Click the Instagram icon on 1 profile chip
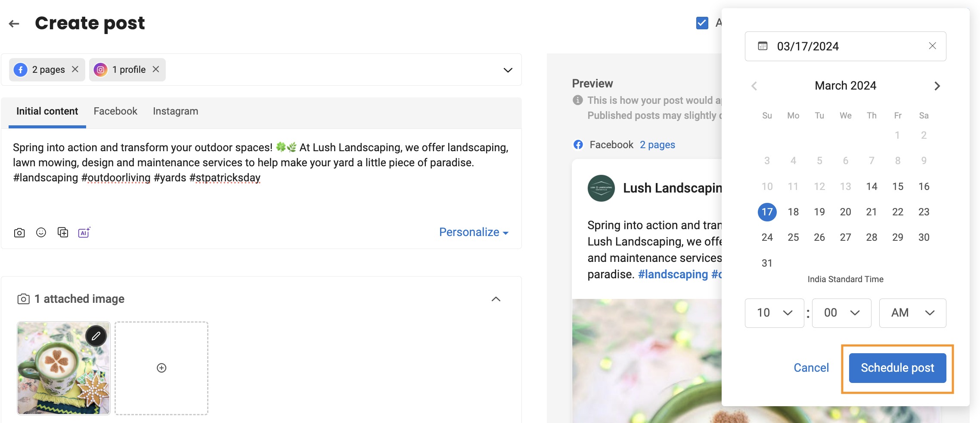980x423 pixels. pos(101,69)
